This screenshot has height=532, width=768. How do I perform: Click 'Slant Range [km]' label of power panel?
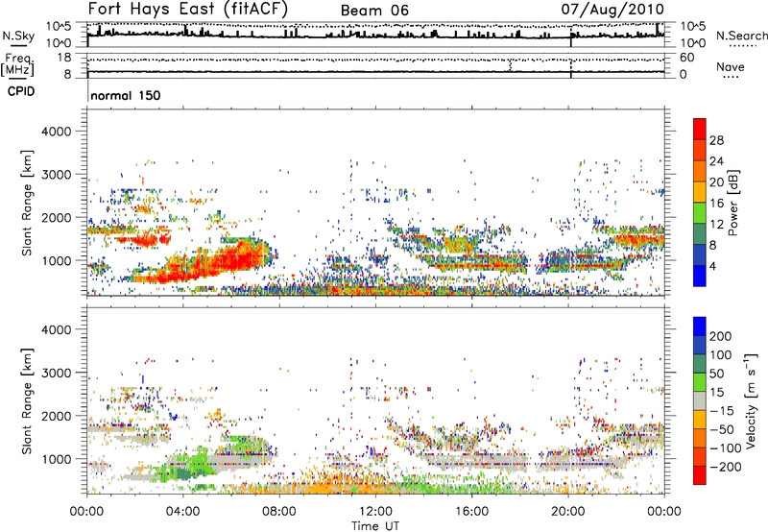click(x=27, y=203)
